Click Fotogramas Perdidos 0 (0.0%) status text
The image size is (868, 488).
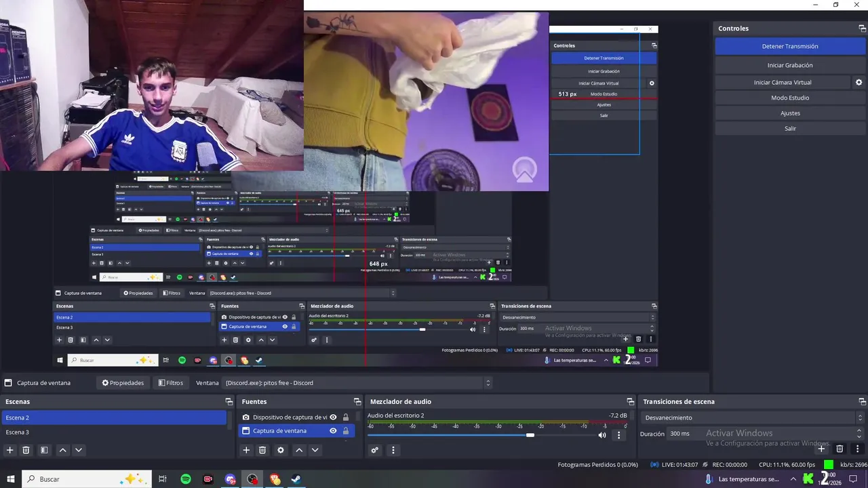(597, 465)
